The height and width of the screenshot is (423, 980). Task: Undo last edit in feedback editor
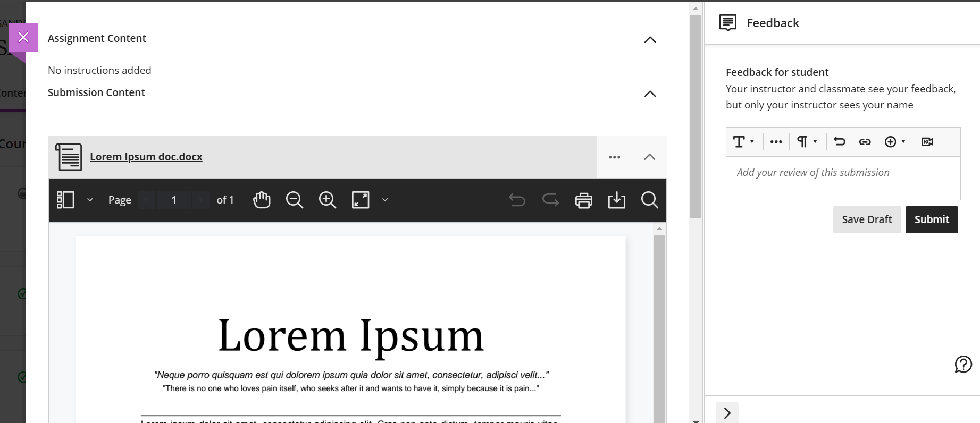pyautogui.click(x=840, y=141)
